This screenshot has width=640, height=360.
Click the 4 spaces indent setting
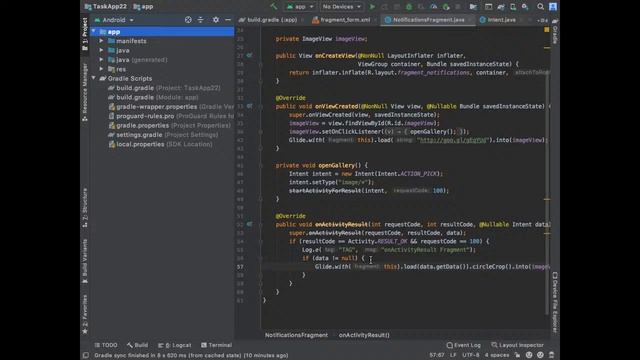[497, 355]
